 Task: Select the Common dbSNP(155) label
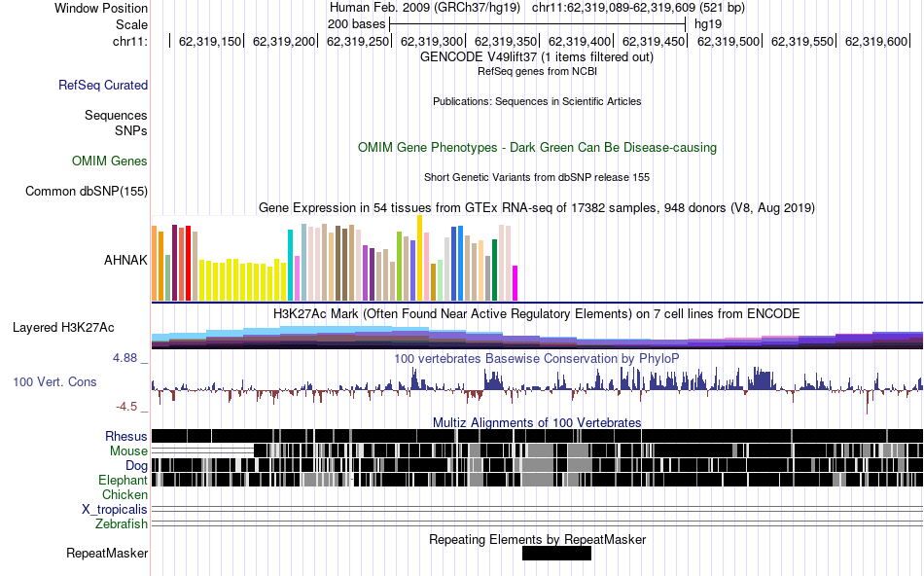click(86, 191)
